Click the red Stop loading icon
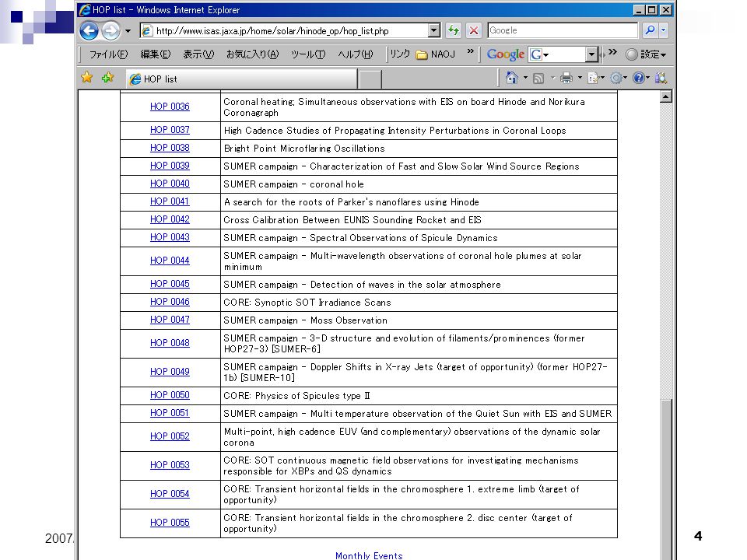 [474, 31]
